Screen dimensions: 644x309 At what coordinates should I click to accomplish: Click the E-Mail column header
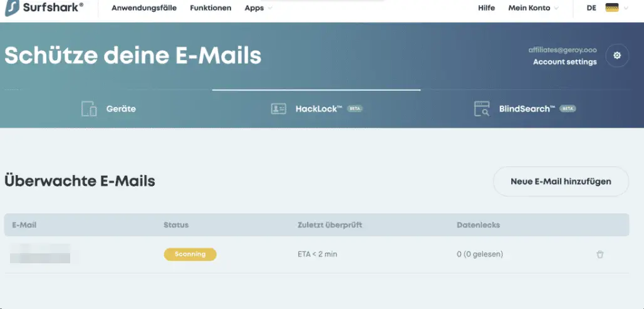[24, 225]
